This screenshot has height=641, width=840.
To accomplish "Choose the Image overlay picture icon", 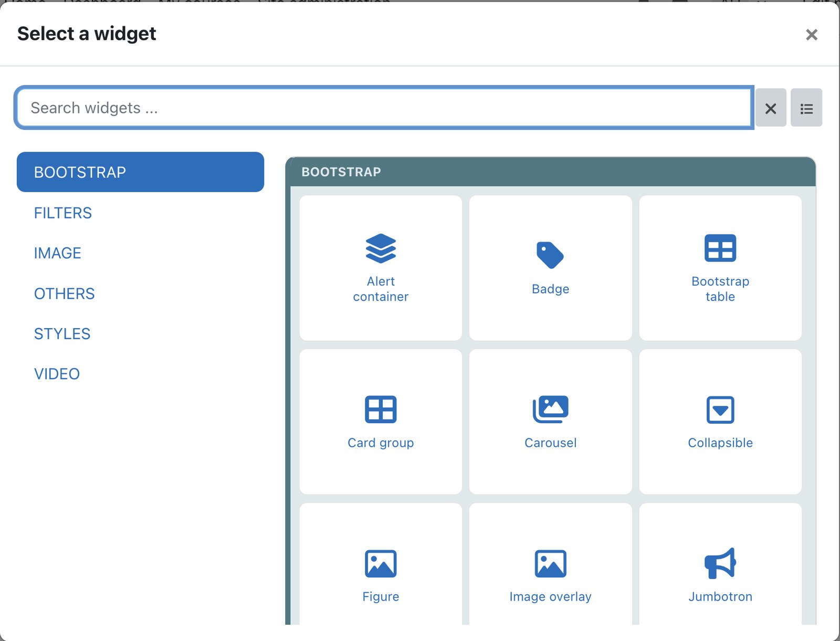I will 550,564.
